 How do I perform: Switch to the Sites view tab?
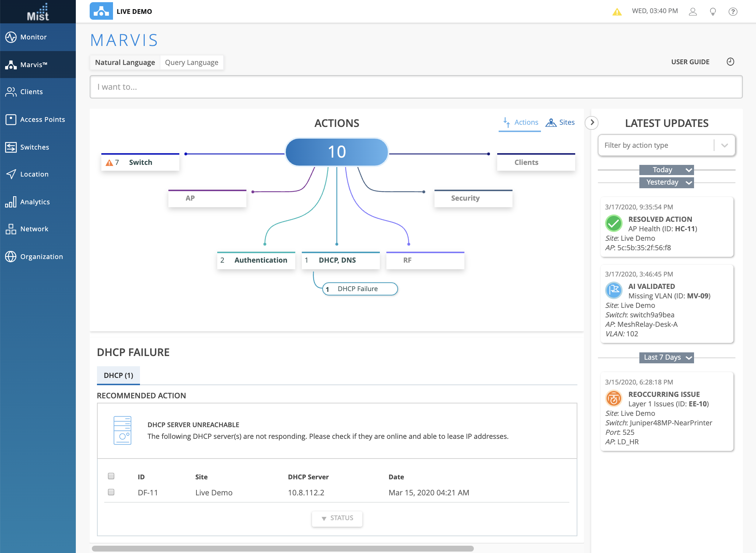pos(560,123)
